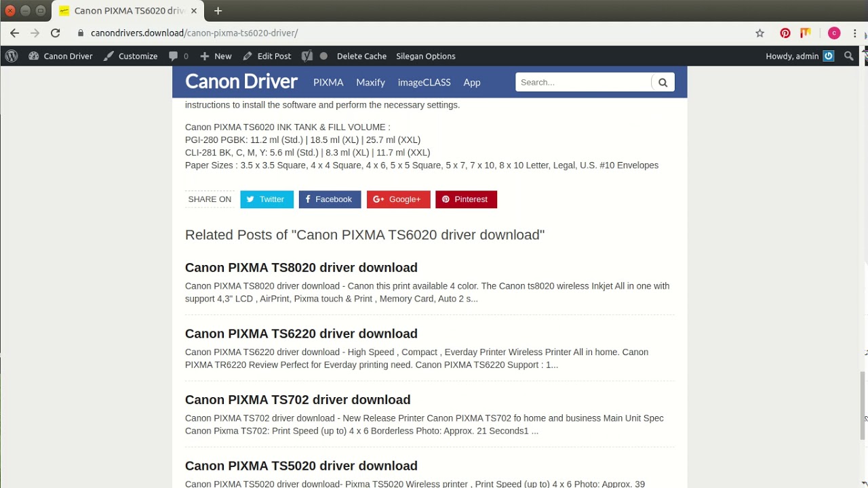Reload the page with refresh icon
The width and height of the screenshot is (868, 488).
(x=56, y=33)
